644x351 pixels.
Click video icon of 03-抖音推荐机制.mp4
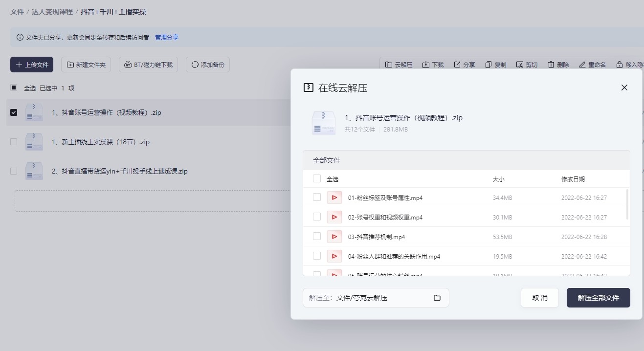click(334, 237)
